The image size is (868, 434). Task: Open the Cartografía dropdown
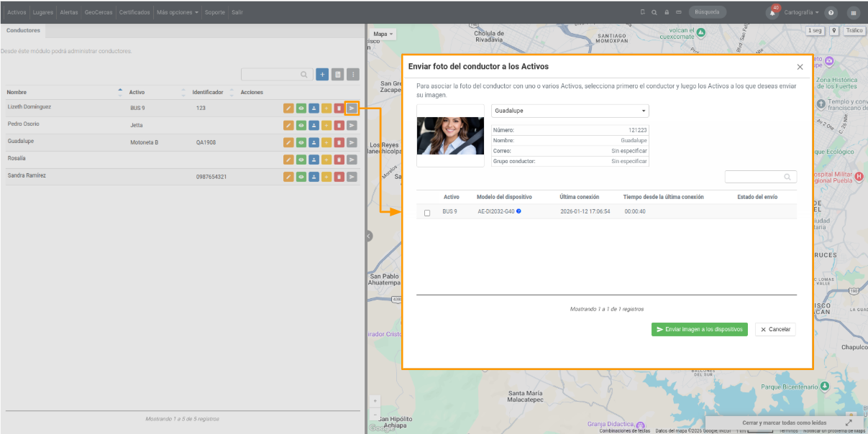click(x=801, y=12)
